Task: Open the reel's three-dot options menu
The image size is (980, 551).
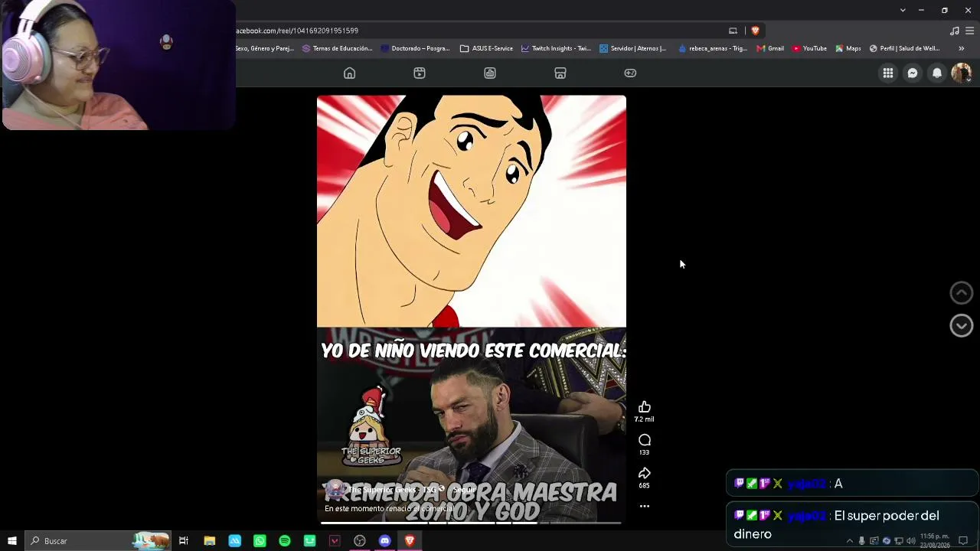Action: pos(645,506)
